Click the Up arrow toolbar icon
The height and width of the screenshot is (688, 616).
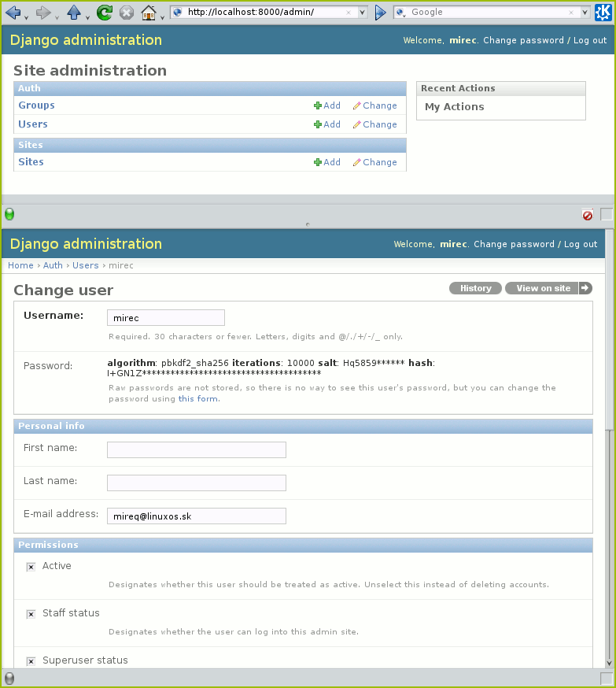(74, 13)
